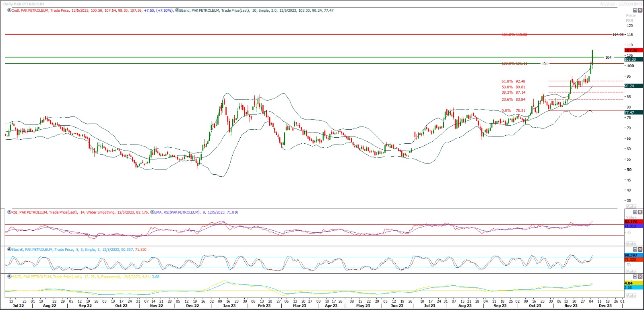Click the Jul 23 month label on time axis
This screenshot has width=644, height=310.
pos(429,306)
